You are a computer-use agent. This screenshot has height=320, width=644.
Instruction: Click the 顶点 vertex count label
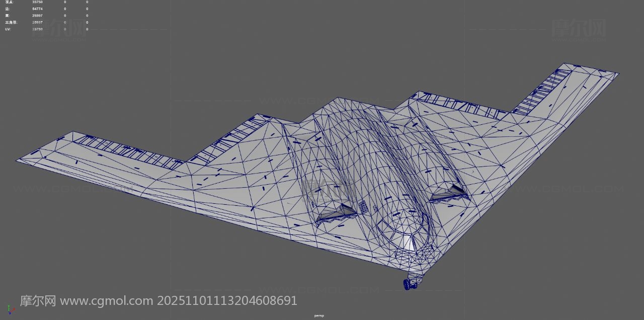10,2
